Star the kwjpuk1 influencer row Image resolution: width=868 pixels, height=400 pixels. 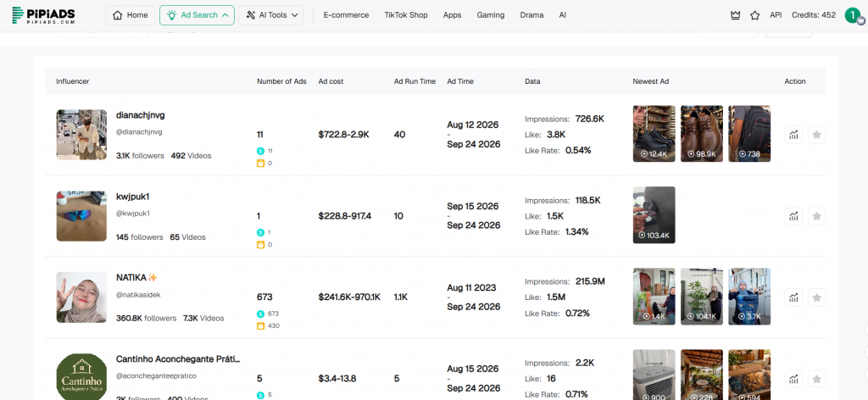tap(816, 216)
